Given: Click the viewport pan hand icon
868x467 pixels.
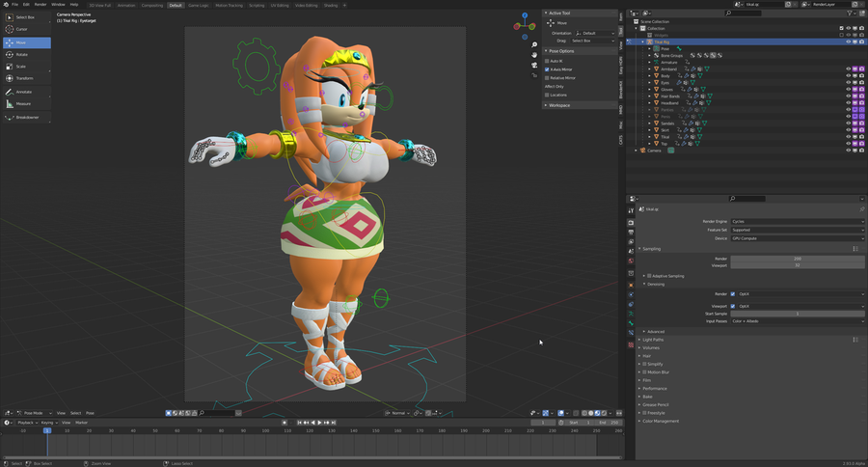Looking at the screenshot, I should (x=534, y=55).
